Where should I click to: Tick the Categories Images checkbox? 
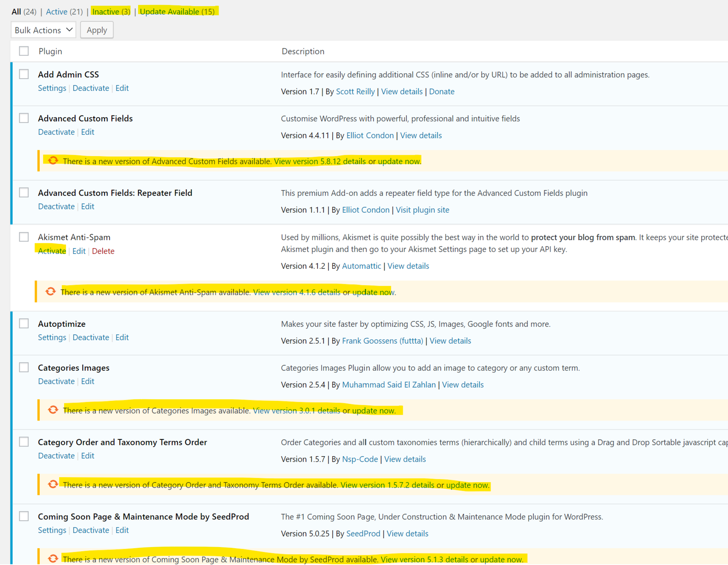(x=24, y=367)
